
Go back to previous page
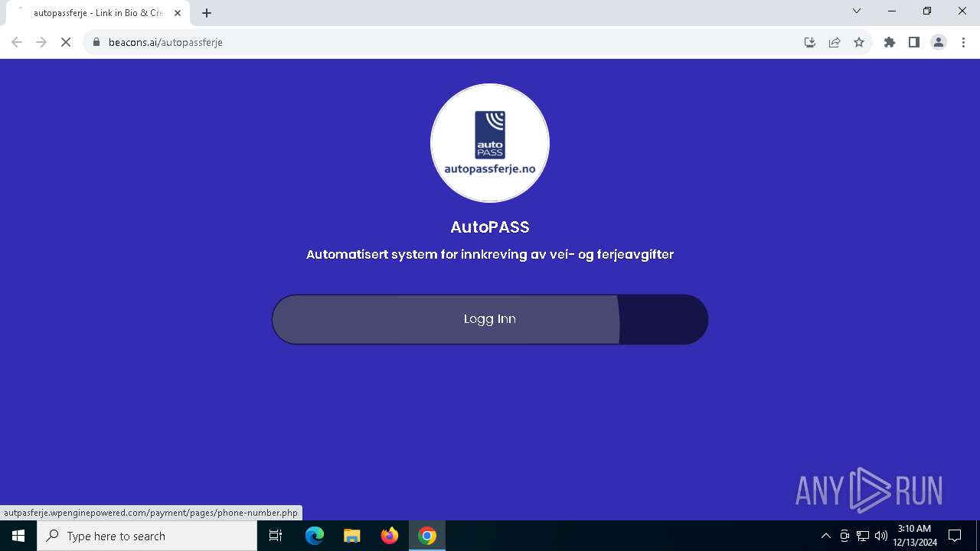click(17, 42)
